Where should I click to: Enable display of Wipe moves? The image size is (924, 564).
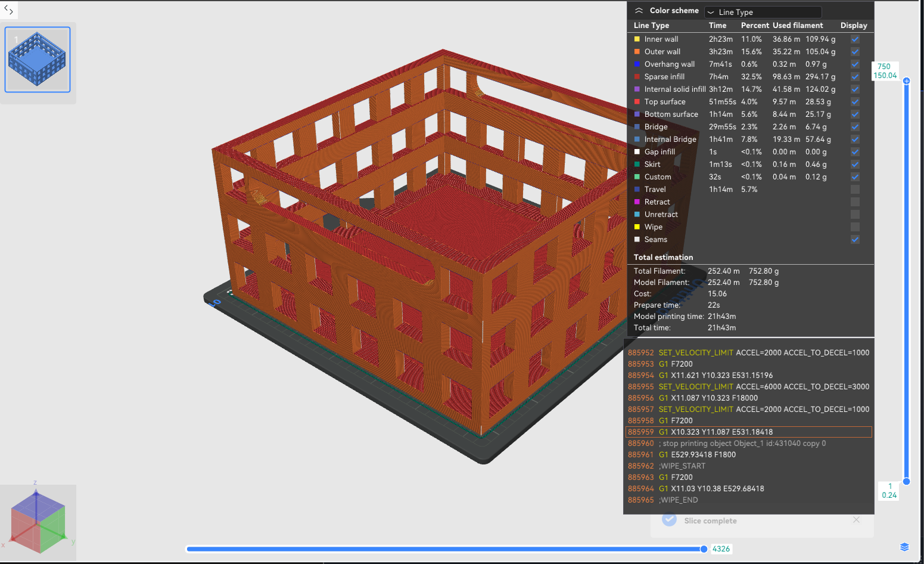point(855,227)
